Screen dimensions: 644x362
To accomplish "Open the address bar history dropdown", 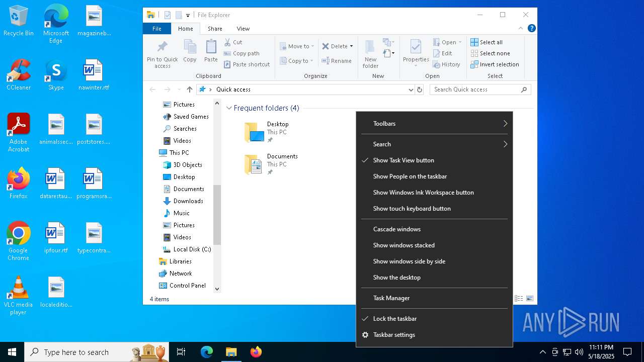I will tap(411, 89).
